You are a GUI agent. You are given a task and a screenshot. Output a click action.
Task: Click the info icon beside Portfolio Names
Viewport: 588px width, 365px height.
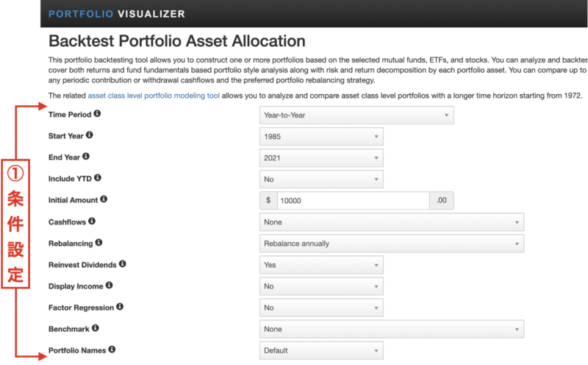pyautogui.click(x=112, y=350)
